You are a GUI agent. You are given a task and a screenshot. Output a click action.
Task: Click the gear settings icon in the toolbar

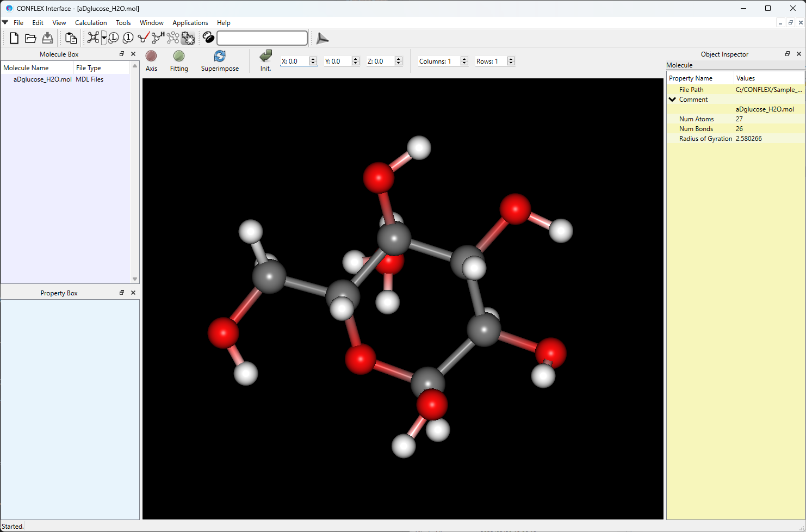coord(188,38)
